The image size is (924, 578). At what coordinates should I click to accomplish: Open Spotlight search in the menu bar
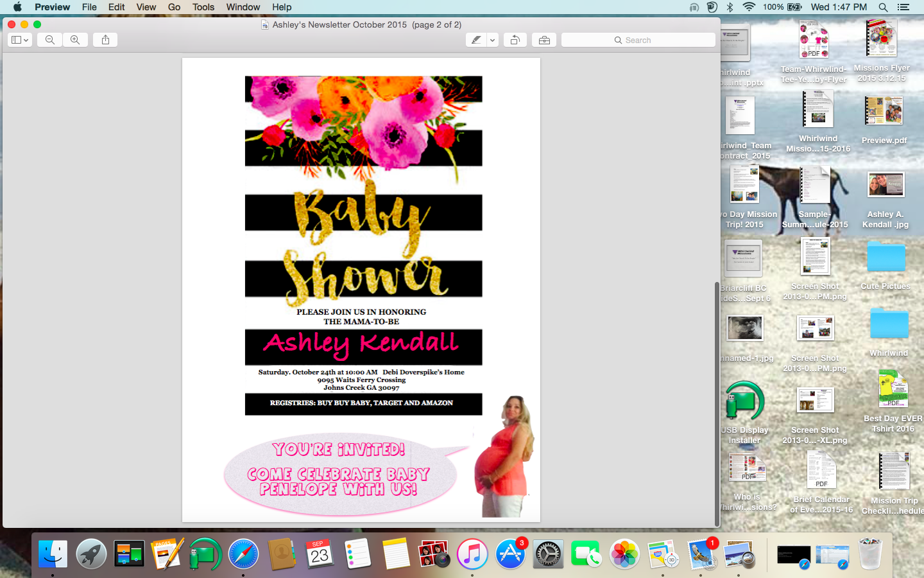[883, 7]
